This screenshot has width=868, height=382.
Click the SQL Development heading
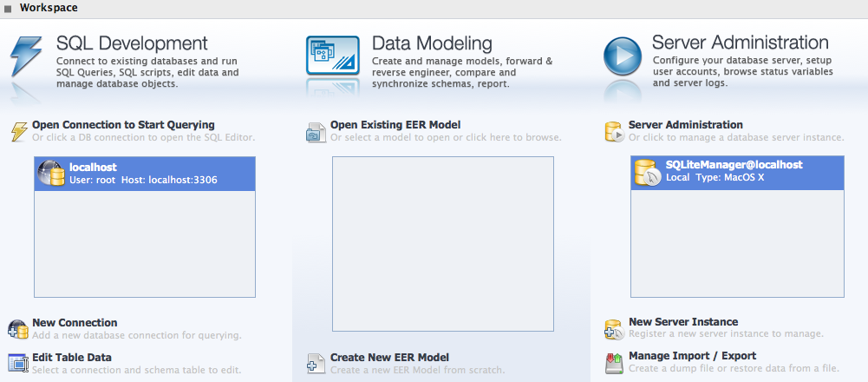coord(132,43)
